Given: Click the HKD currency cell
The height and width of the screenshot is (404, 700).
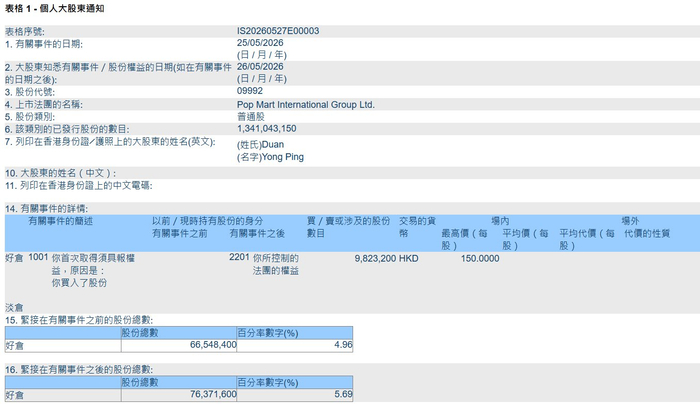Looking at the screenshot, I should pos(408,258).
